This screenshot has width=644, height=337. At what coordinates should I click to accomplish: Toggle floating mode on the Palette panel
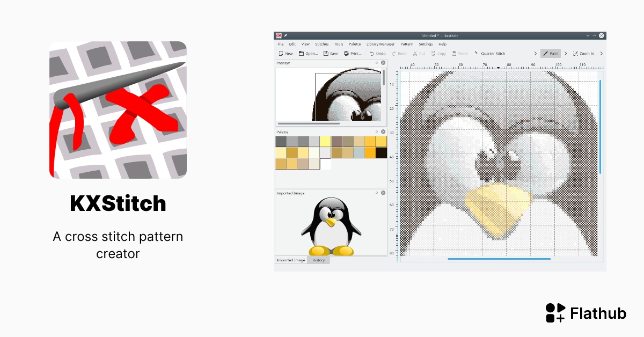377,132
